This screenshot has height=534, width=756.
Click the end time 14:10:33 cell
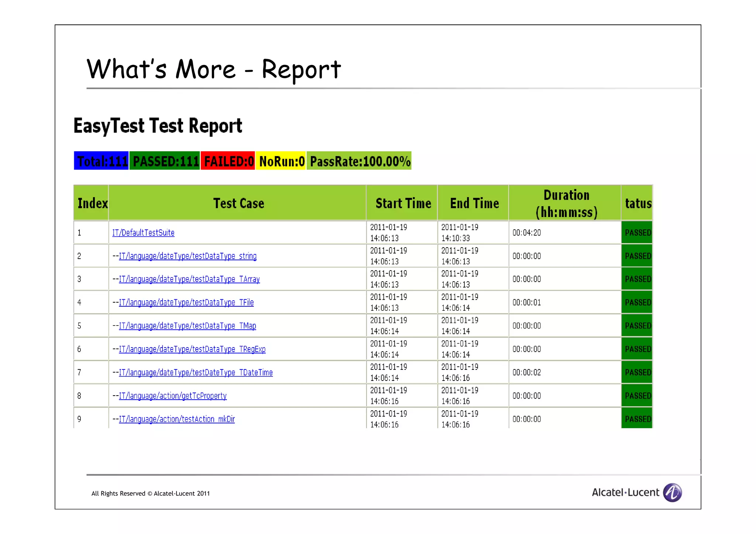click(473, 232)
